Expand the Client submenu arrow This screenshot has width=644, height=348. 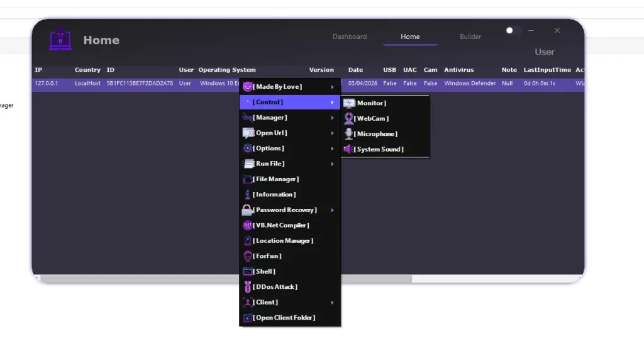point(332,303)
